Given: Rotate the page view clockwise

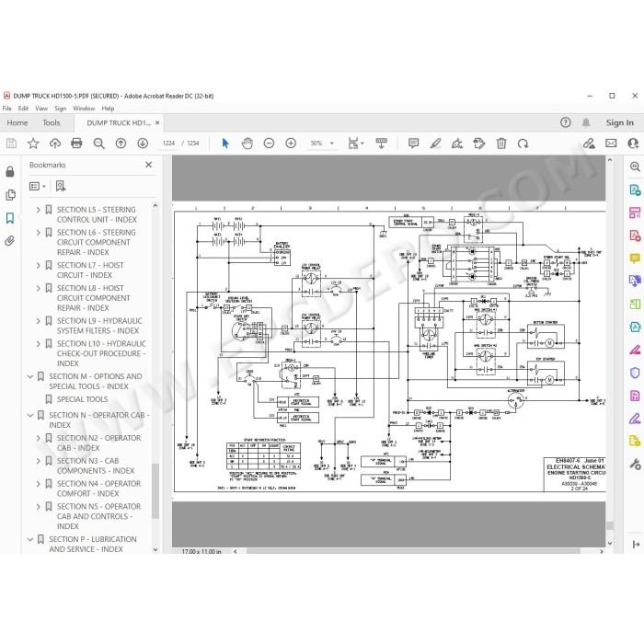Looking at the screenshot, I should (523, 144).
